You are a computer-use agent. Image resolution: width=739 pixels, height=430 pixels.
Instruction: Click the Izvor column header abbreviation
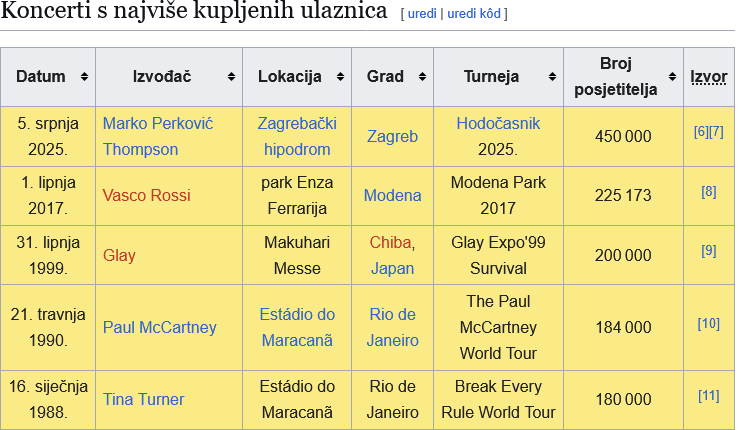708,76
